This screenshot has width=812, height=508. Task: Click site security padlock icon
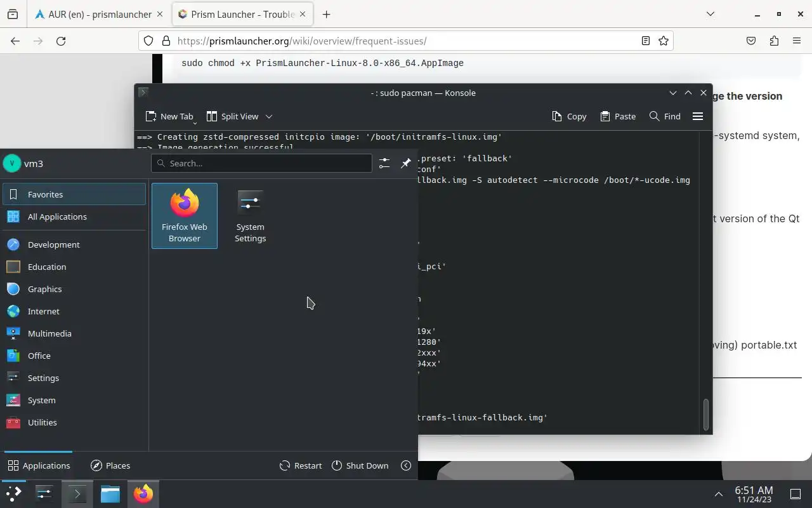(166, 41)
